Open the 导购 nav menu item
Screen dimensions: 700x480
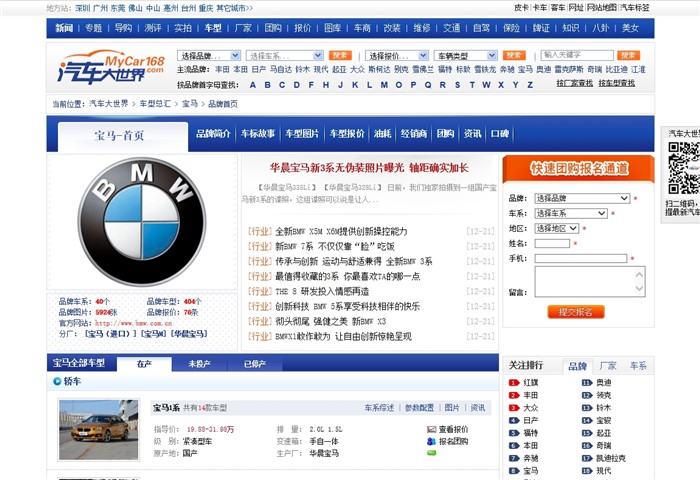[123, 28]
